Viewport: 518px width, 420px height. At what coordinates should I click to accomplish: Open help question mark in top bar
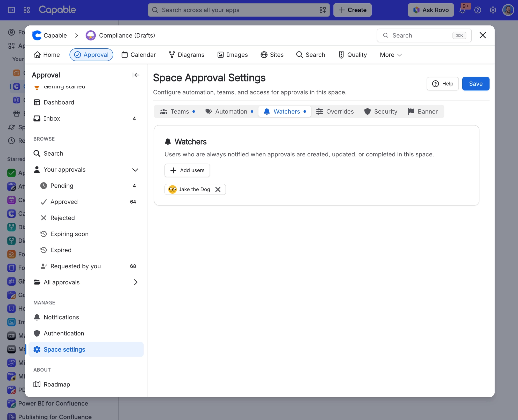pos(478,10)
